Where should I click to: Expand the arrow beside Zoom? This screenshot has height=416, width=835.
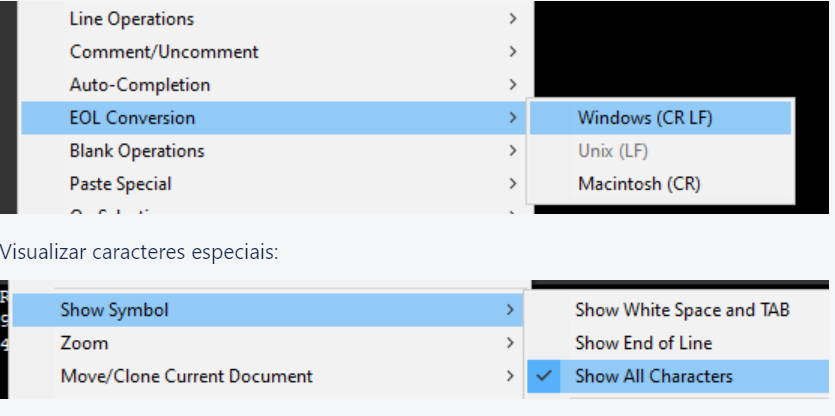coord(513,343)
